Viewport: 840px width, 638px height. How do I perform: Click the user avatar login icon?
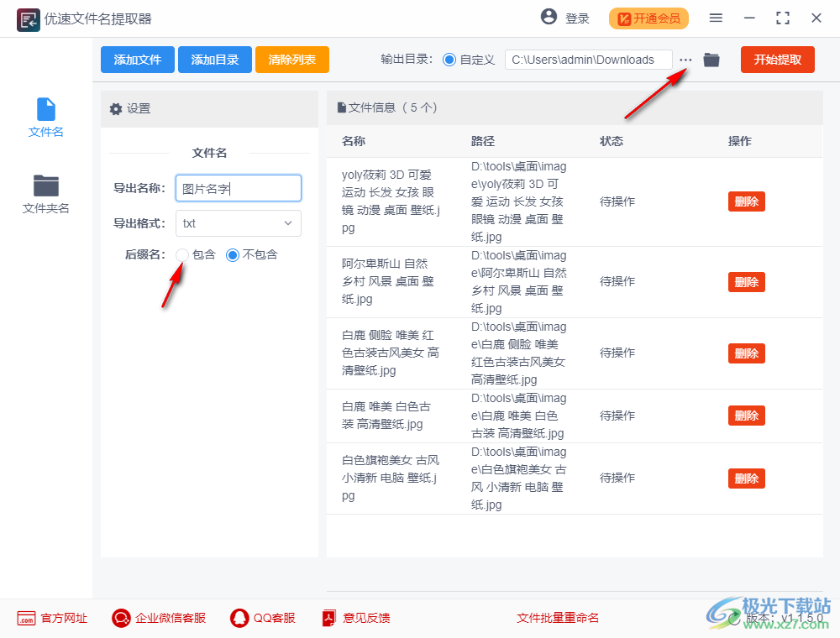tap(549, 17)
